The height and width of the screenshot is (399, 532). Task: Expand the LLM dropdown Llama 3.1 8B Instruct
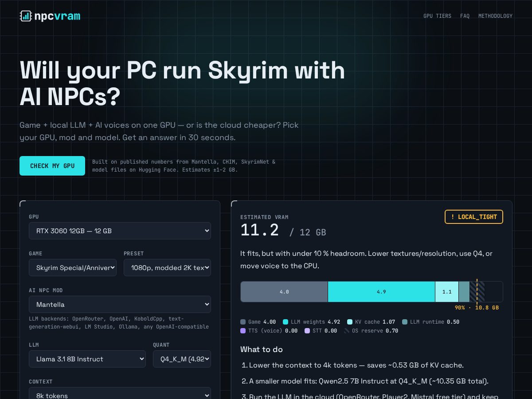(x=87, y=359)
